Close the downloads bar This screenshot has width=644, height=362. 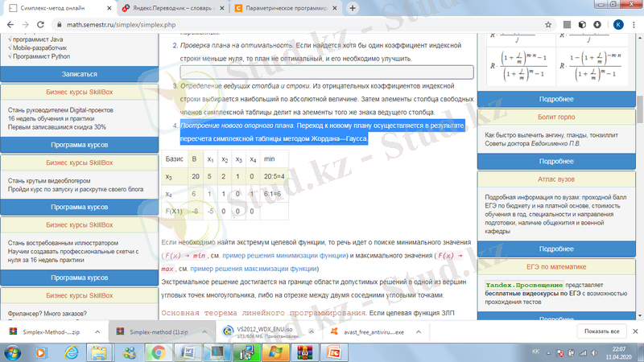[635, 331]
